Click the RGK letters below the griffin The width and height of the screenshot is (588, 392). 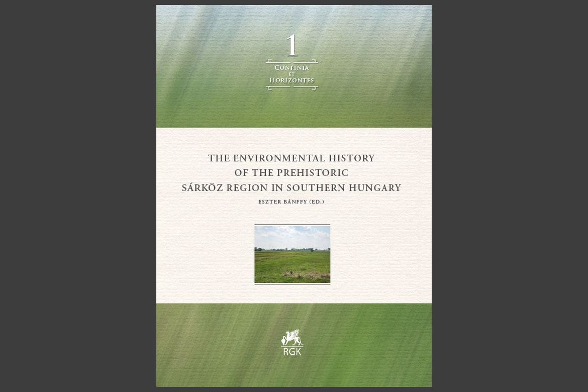pos(291,351)
